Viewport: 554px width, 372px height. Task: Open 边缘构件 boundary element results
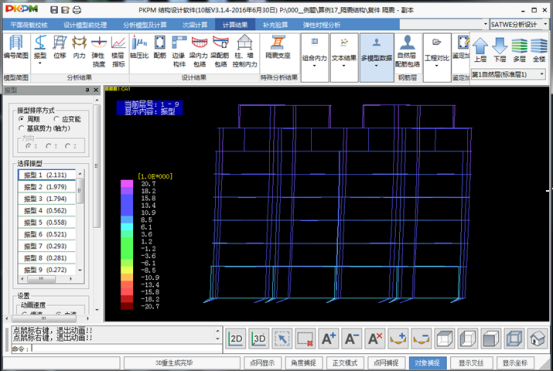[x=179, y=51]
